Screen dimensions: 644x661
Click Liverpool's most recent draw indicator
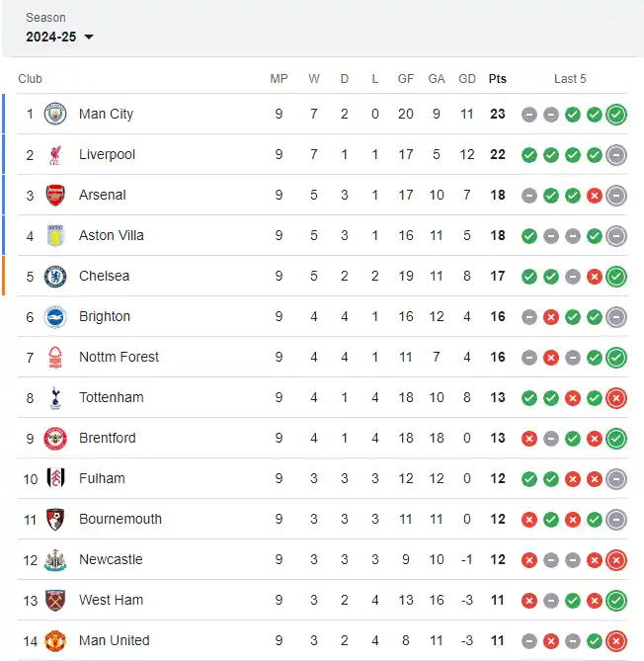coord(616,155)
